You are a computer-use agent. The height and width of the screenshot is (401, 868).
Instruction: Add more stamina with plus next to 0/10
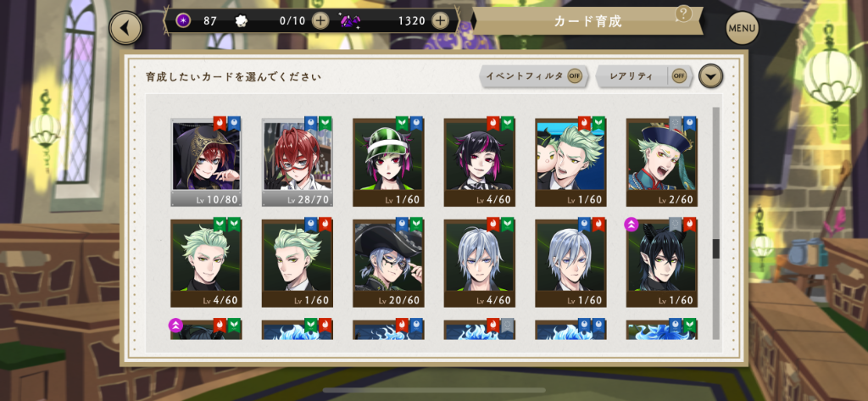pyautogui.click(x=320, y=21)
